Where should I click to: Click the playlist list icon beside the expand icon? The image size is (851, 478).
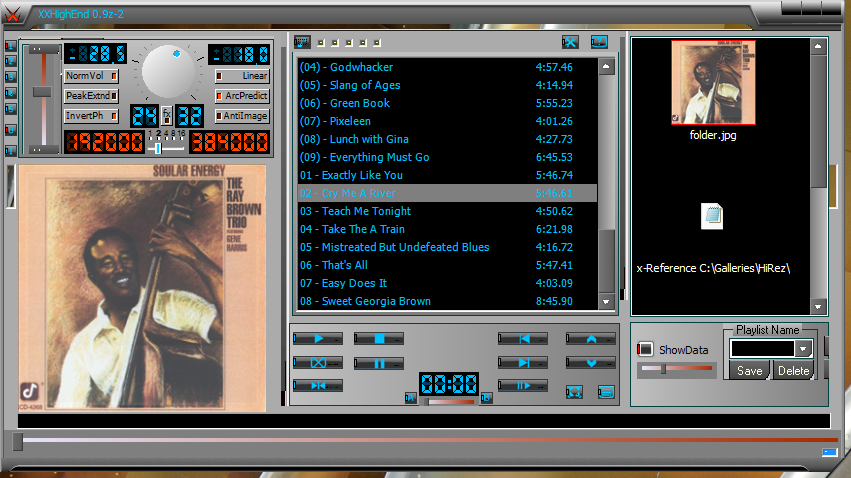coord(606,392)
